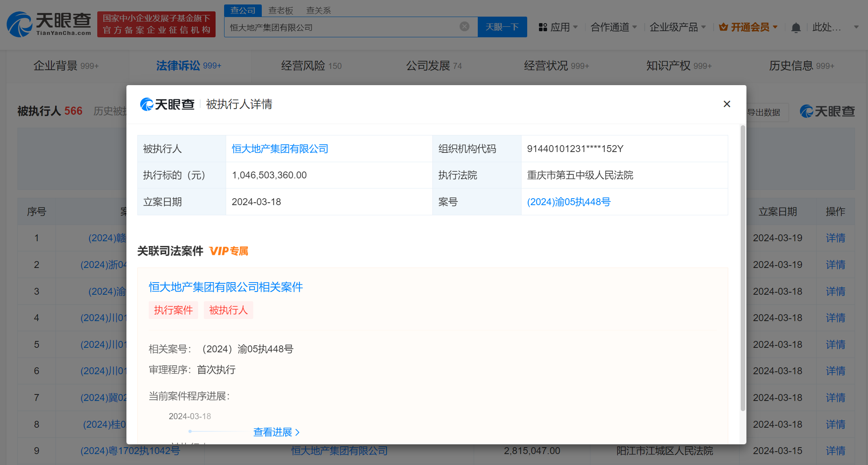Screen dimensions: 868x465
Task: Click filing date 2024-03-18 in dialog table
Action: tap(256, 202)
